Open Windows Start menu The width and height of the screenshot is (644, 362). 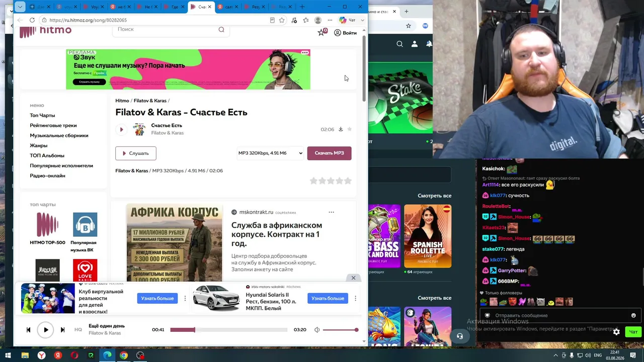[8, 355]
